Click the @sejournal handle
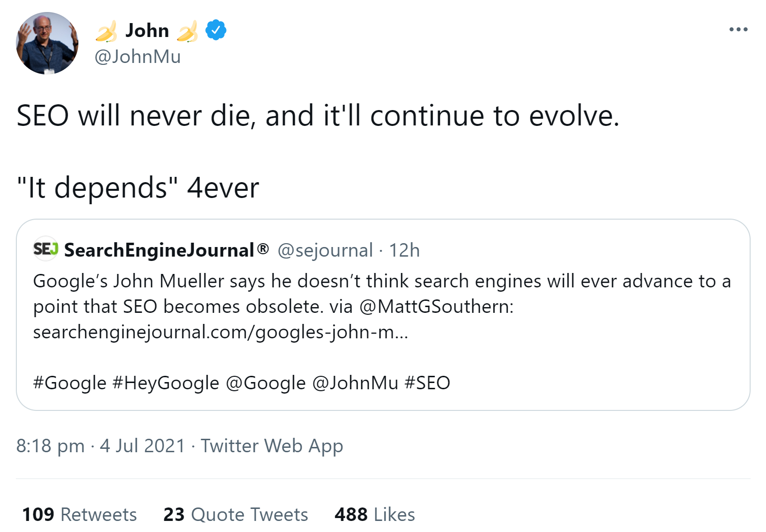Viewport: 766px width, 532px height. point(323,250)
